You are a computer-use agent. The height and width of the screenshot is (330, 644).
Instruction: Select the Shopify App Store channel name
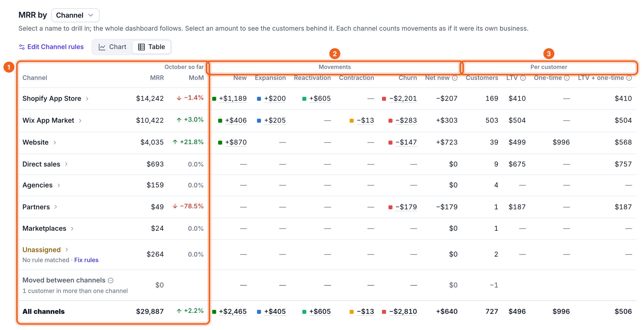point(52,98)
